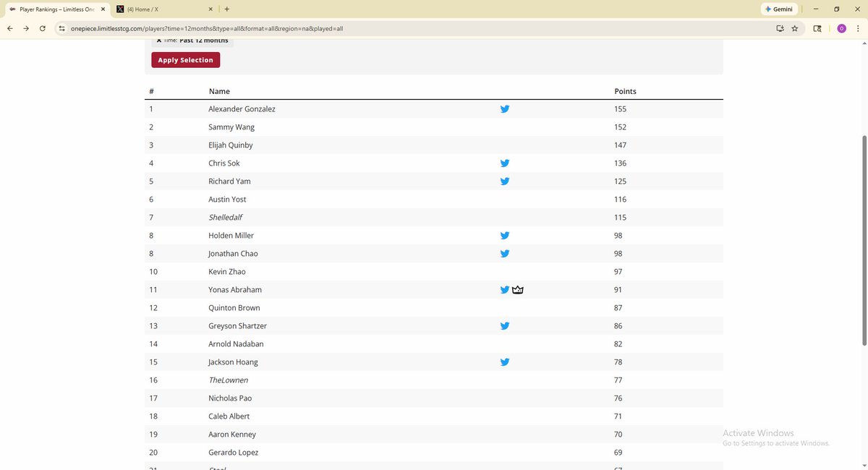868x470 pixels.
Task: Open Richard Yam's Twitter icon
Action: (505, 181)
